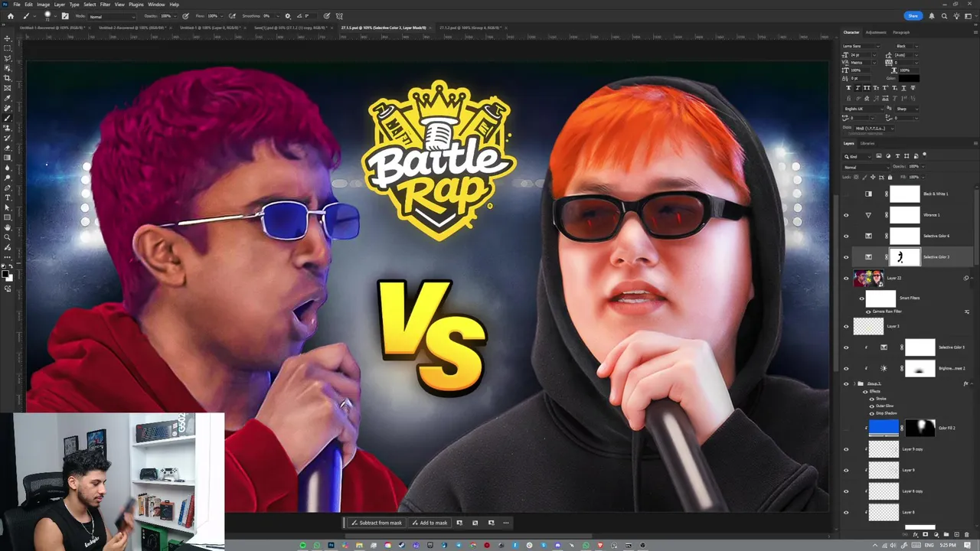The image size is (980, 551).
Task: Hide the Selective Color 6 layer
Action: pos(846,236)
